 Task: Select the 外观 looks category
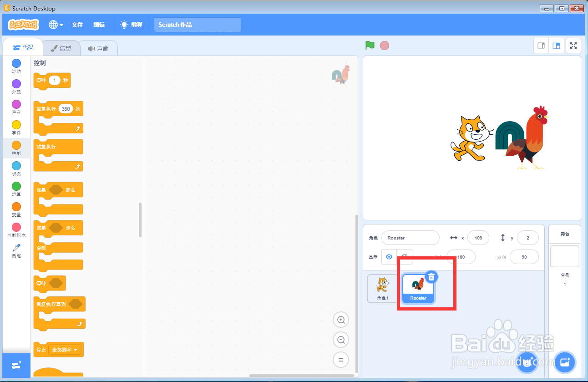(16, 87)
